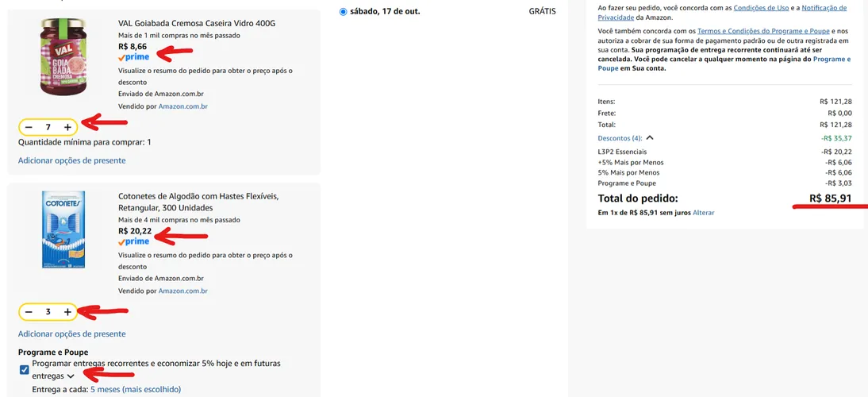Screen dimensions: 868x397
Task: Add gift options for Cotonetes
Action: [72, 334]
